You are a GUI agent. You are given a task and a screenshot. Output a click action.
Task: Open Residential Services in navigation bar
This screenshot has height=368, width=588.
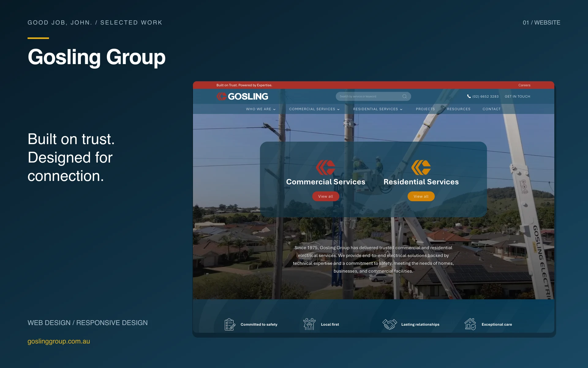coord(375,109)
